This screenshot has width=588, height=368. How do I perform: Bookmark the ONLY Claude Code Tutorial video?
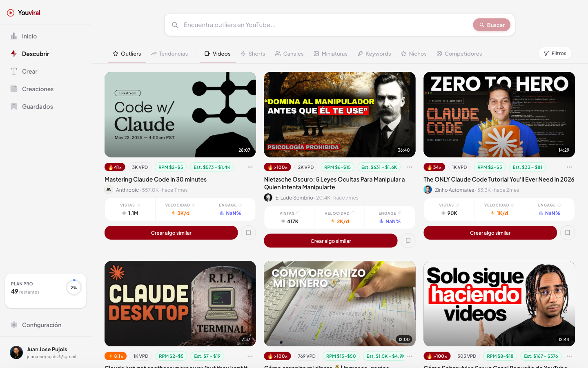[x=568, y=233]
